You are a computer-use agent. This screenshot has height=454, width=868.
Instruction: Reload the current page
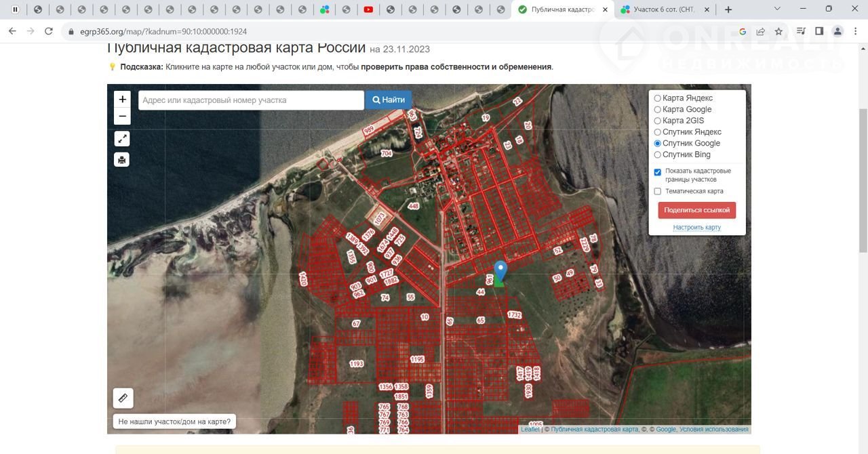tap(49, 31)
